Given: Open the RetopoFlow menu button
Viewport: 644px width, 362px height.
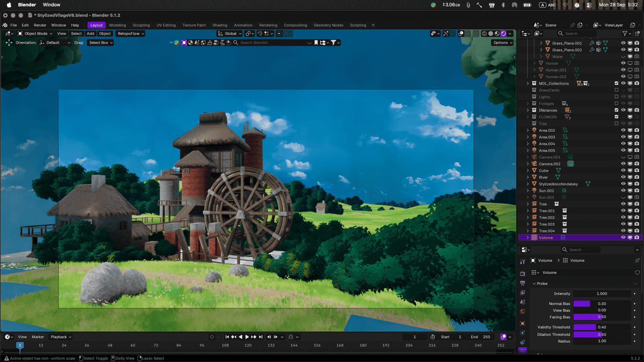Looking at the screenshot, I should coord(131,34).
